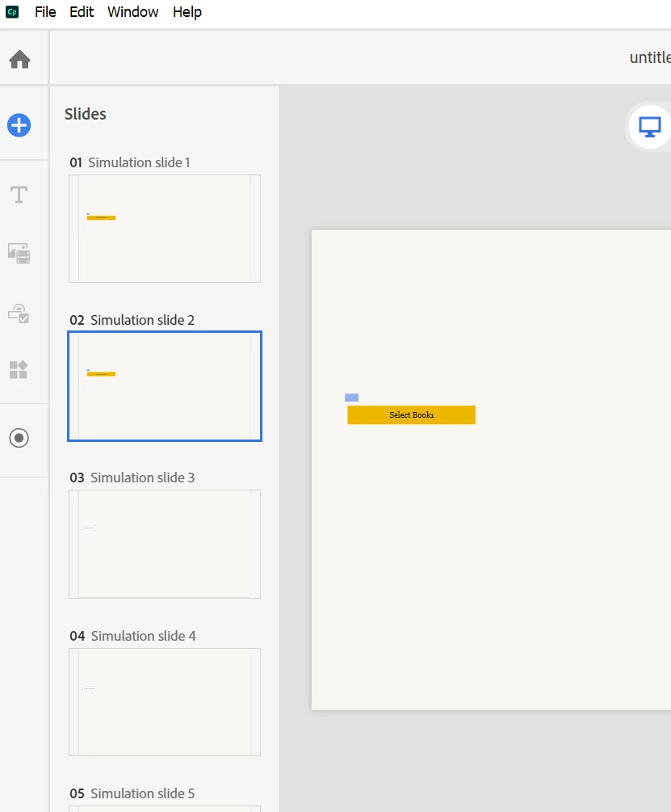Viewport: 671px width, 812px height.
Task: Open the File menu
Action: tap(45, 12)
